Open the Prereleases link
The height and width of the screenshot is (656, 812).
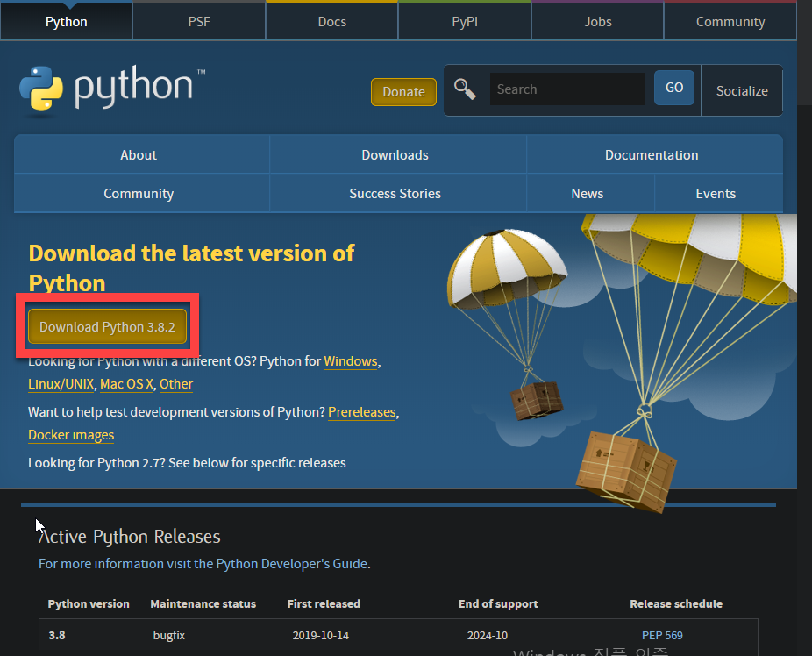point(362,411)
